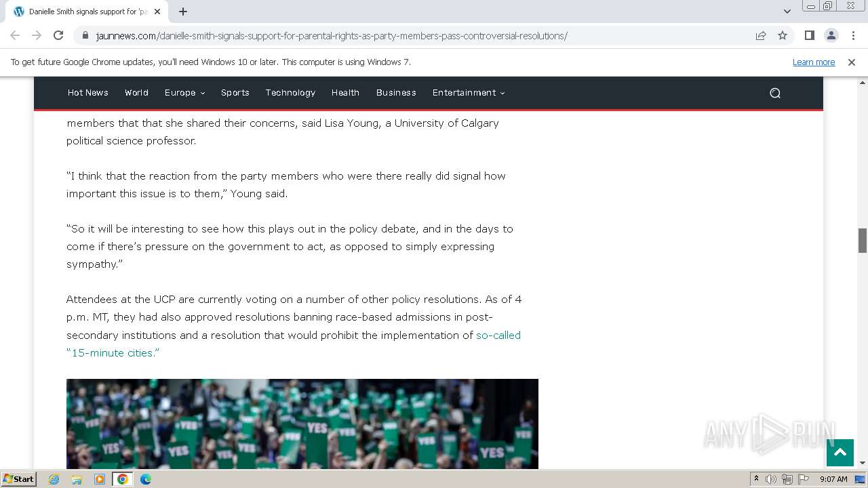This screenshot has height=488, width=868.
Task: Go to the Technology section
Action: 290,92
